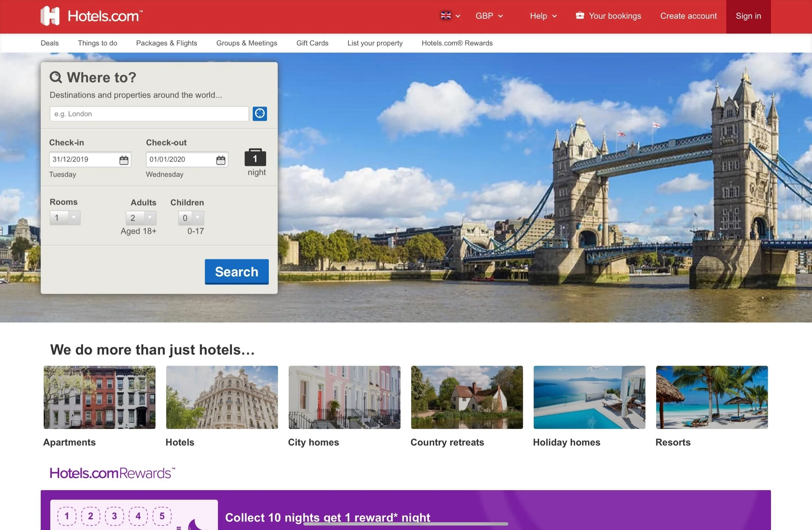Click the magnifier icon beside Where to
The width and height of the screenshot is (812, 530).
coord(56,77)
